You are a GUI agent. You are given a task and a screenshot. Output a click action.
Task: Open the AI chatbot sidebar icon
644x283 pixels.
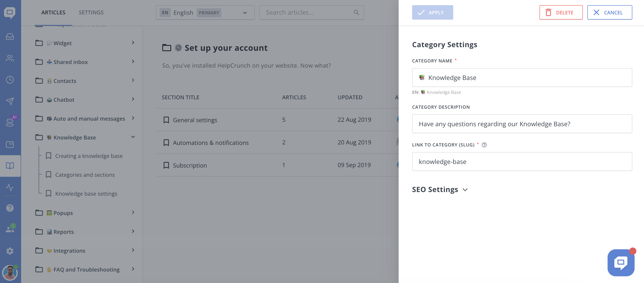pyautogui.click(x=10, y=122)
